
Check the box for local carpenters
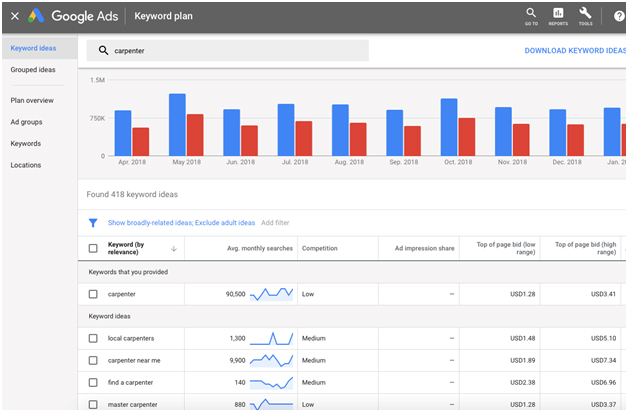coord(93,338)
